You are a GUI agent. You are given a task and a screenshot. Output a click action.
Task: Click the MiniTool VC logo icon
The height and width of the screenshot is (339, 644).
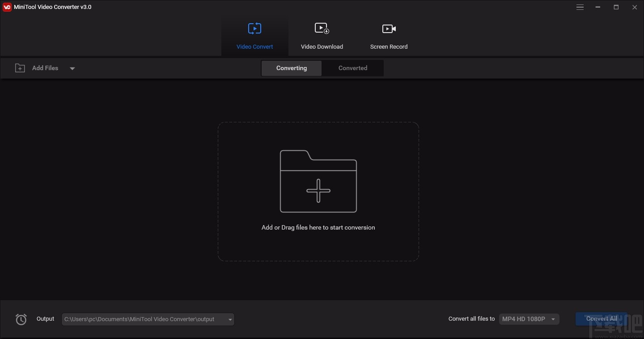[7, 7]
